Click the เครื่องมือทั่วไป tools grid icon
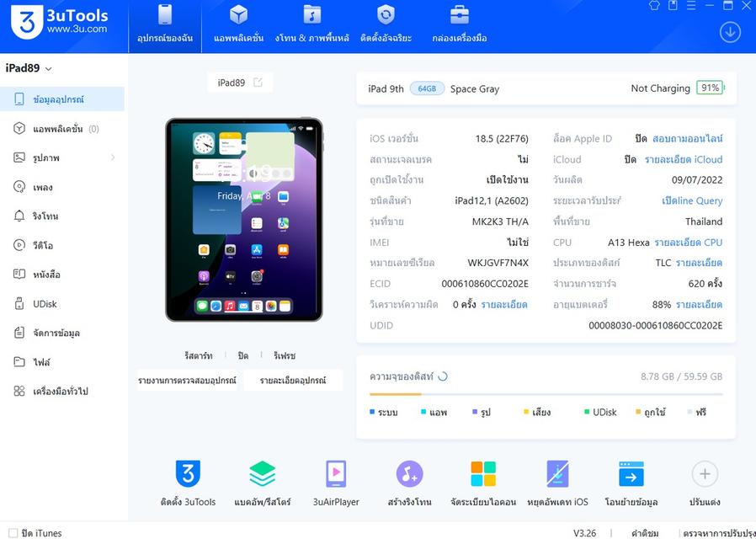 coord(19,391)
